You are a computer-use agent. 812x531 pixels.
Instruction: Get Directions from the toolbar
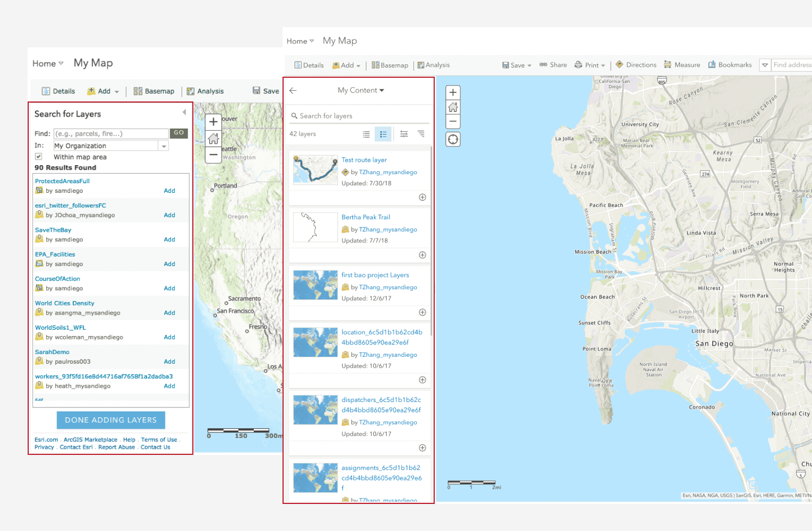pos(636,65)
